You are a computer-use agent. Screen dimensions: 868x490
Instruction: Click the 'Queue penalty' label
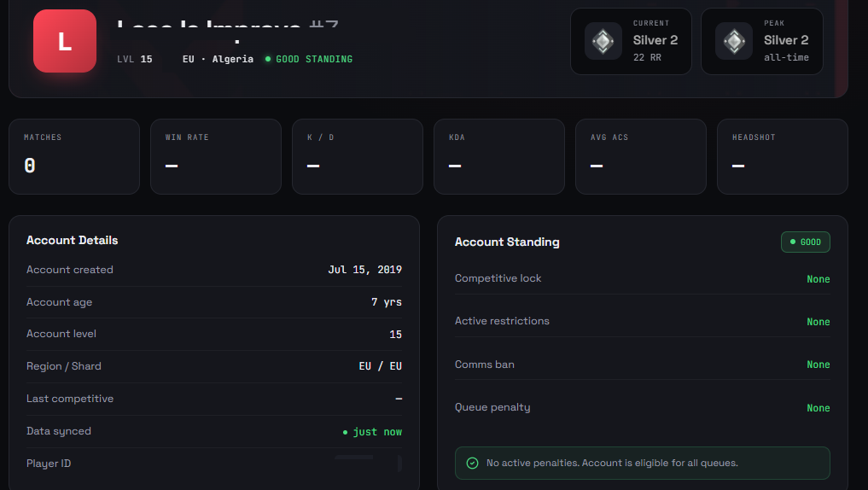pos(492,407)
